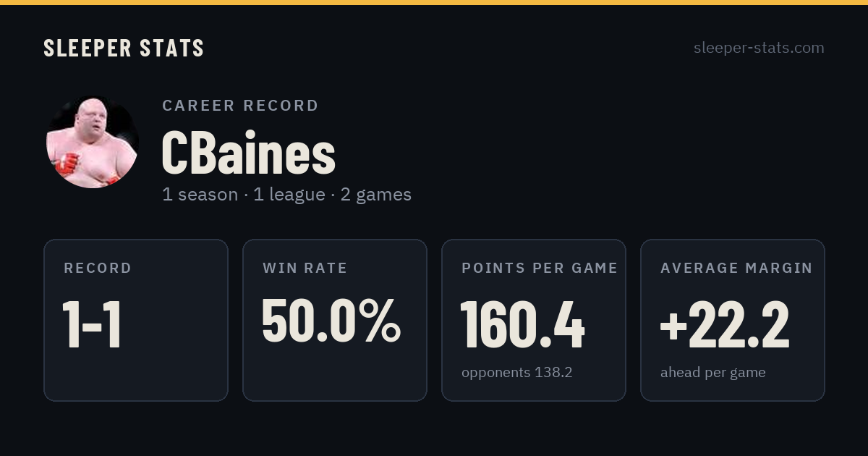Click the CBaines profile avatar
Screen dimensions: 868x456
click(93, 142)
